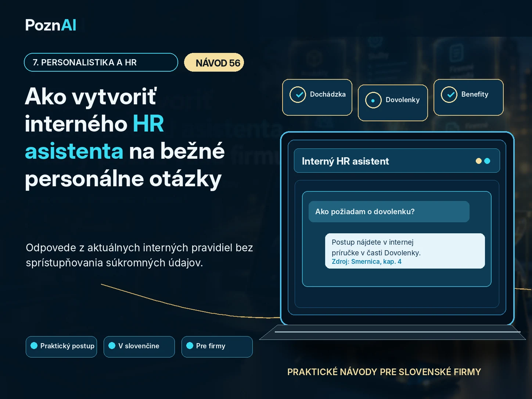The width and height of the screenshot is (532, 399).
Task: Click the answer text Postup nájdete v internej
Action: click(373, 242)
